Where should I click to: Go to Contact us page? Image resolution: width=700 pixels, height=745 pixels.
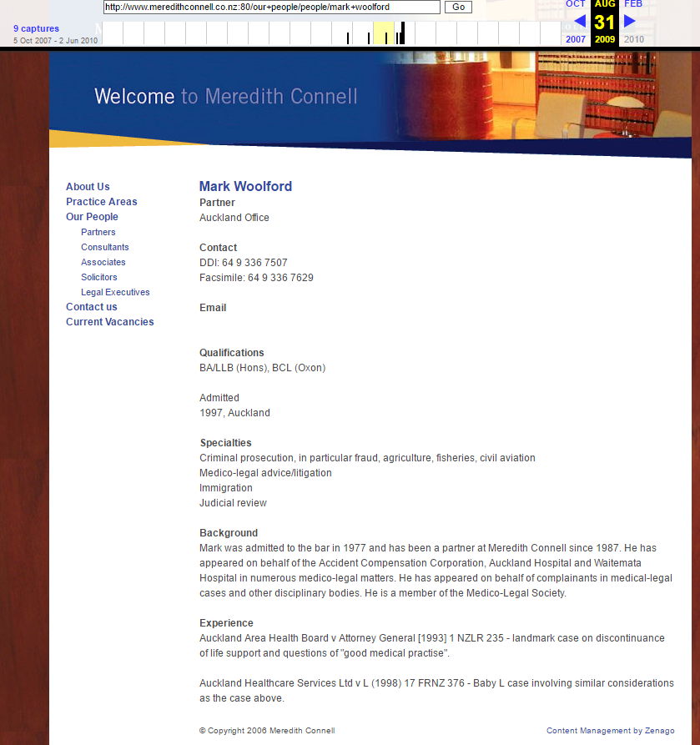(91, 307)
